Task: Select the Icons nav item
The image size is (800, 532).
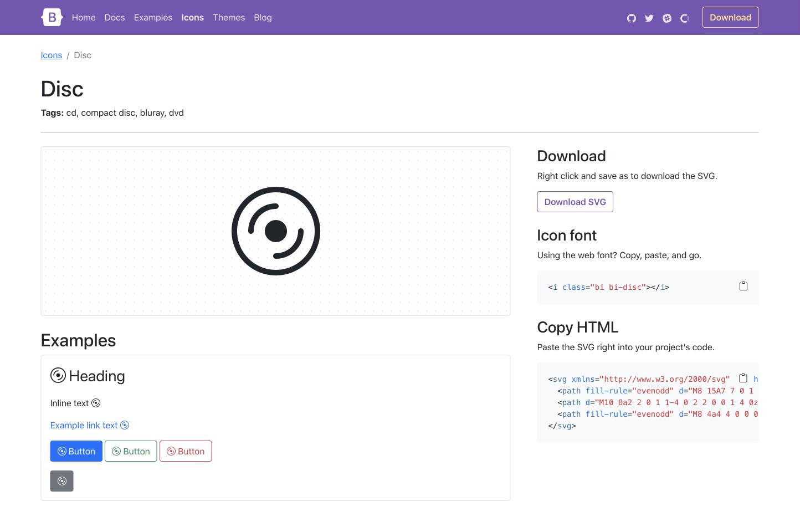Action: click(x=192, y=18)
